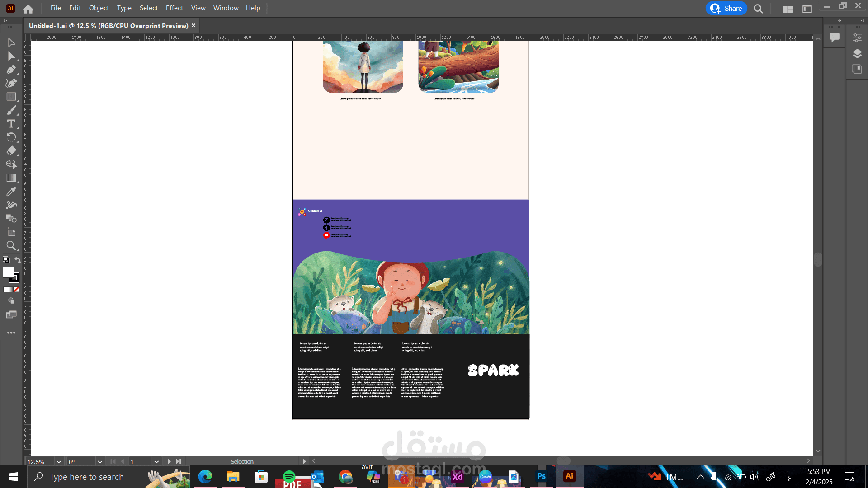Select the Blend tool
The image size is (868, 488).
[11, 219]
